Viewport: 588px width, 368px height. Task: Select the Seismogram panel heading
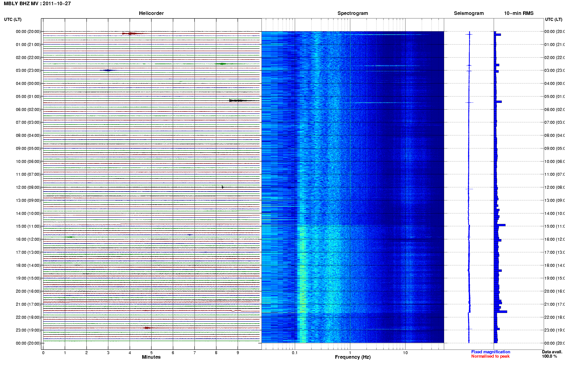click(469, 13)
